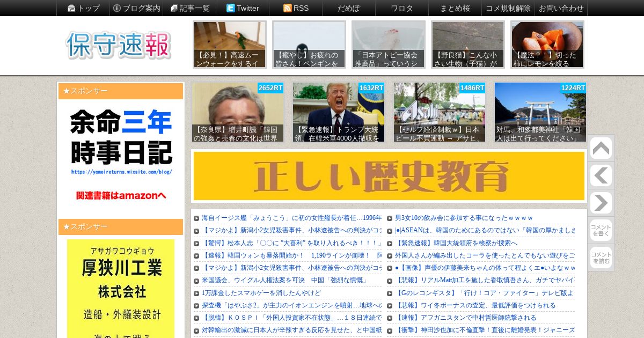644x338 pixels.
Task: Click the list icon beside 記事一覧
Action: click(x=174, y=8)
